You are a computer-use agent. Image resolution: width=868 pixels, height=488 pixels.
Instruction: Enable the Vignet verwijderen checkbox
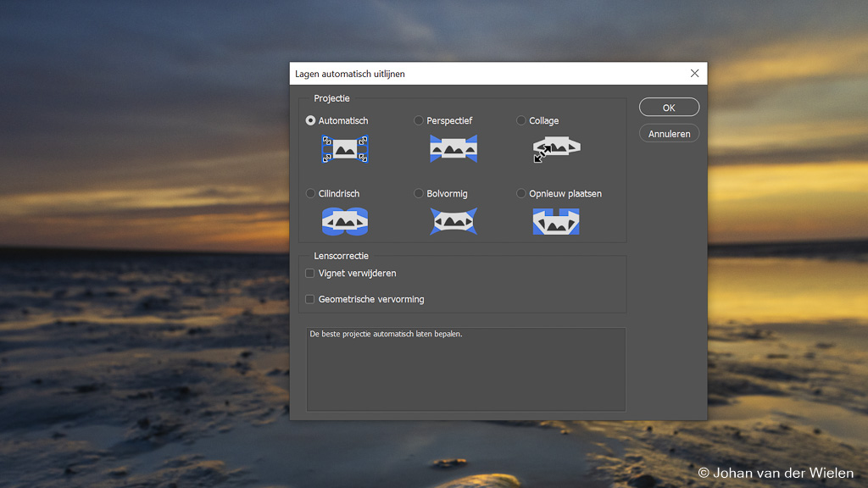point(310,274)
